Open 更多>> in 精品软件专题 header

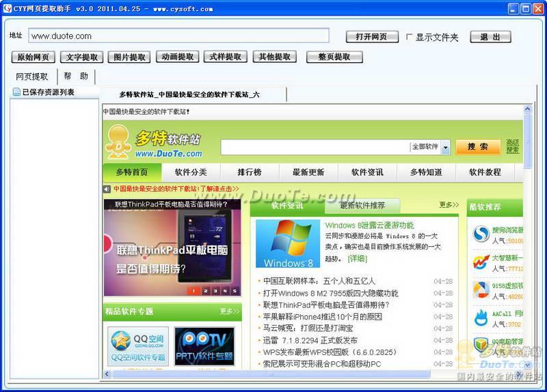230,311
